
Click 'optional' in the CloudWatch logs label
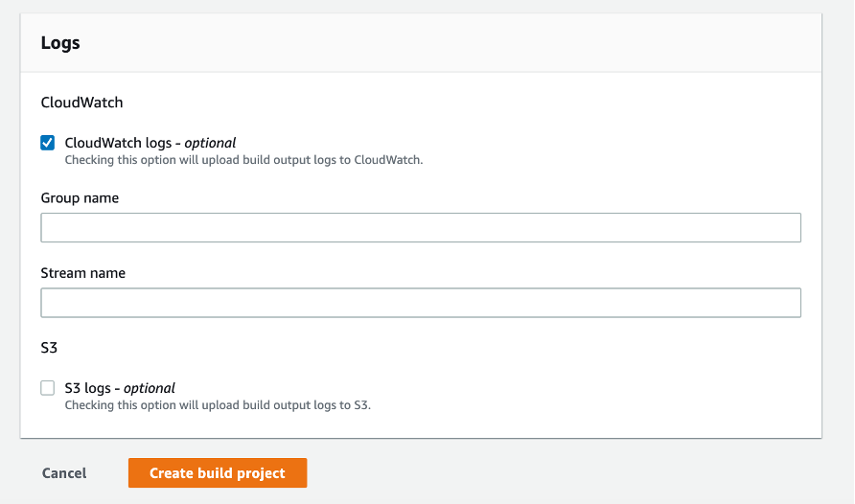[x=210, y=143]
